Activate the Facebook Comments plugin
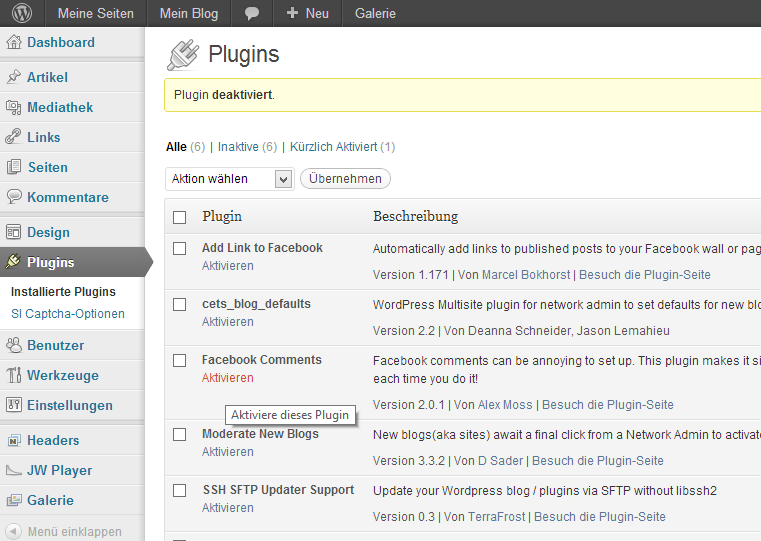Viewport: 761px width, 541px height. click(x=228, y=378)
